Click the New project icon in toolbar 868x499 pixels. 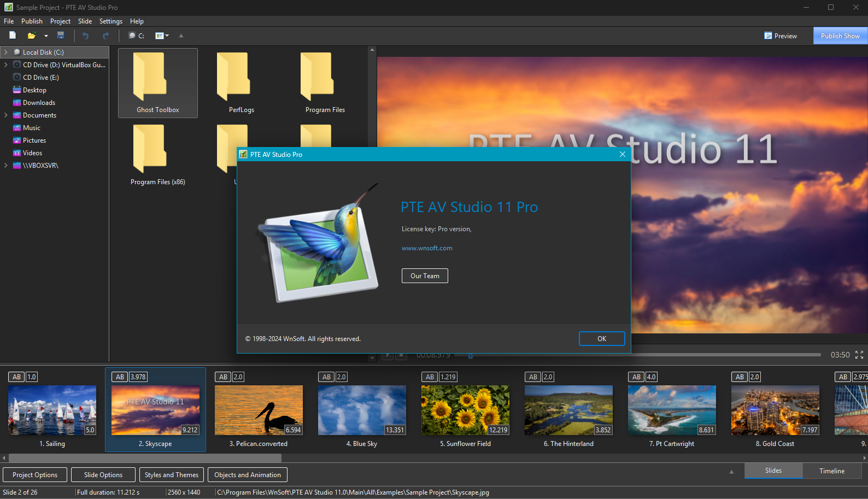coord(13,36)
